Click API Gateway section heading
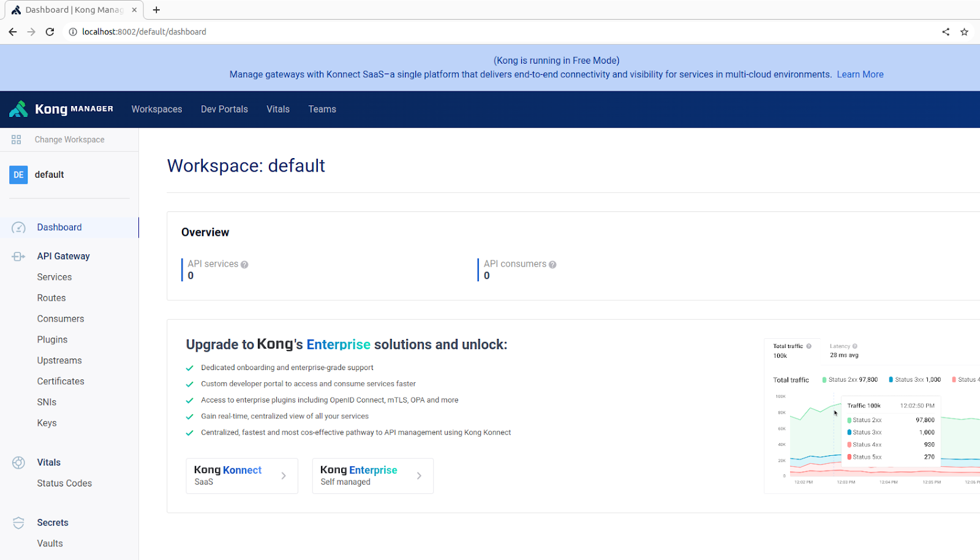The width and height of the screenshot is (980, 560). 63,256
